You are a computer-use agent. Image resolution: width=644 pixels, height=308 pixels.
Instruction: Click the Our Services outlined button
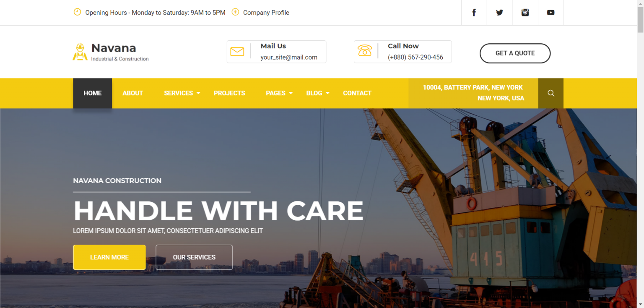tap(194, 257)
